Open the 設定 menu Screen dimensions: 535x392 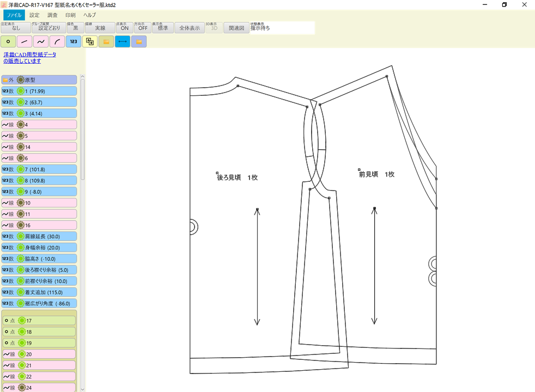(34, 15)
